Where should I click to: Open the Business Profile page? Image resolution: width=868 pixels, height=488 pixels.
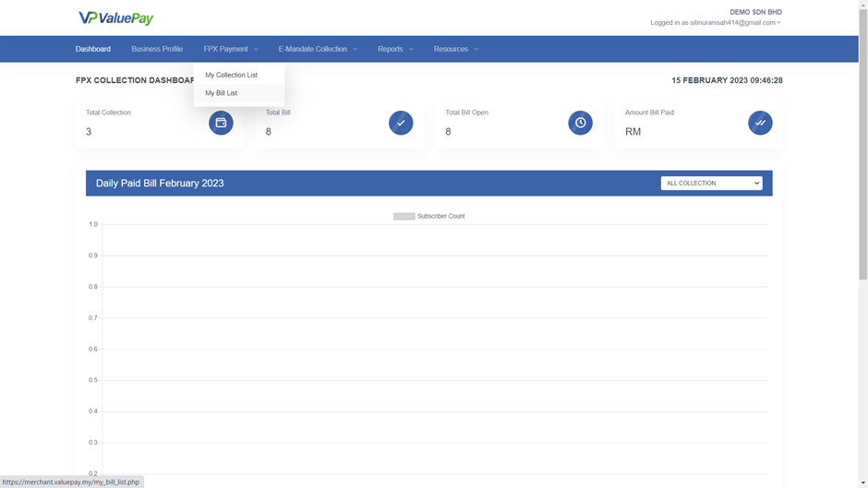[157, 49]
